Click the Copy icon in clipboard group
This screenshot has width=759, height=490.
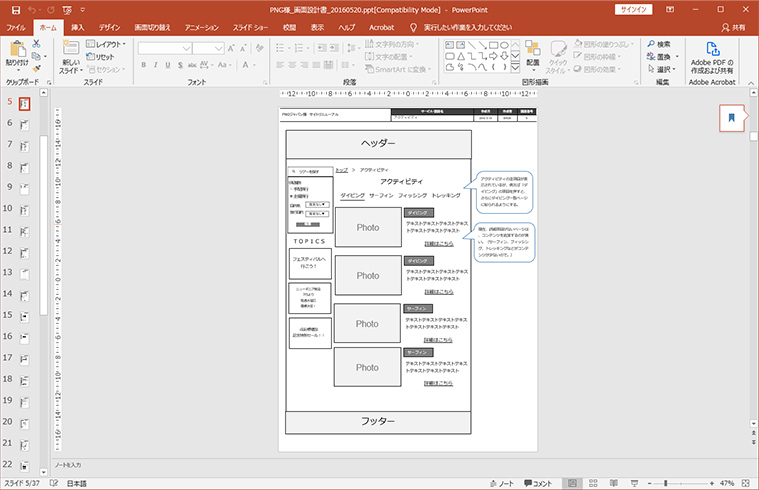pyautogui.click(x=36, y=57)
